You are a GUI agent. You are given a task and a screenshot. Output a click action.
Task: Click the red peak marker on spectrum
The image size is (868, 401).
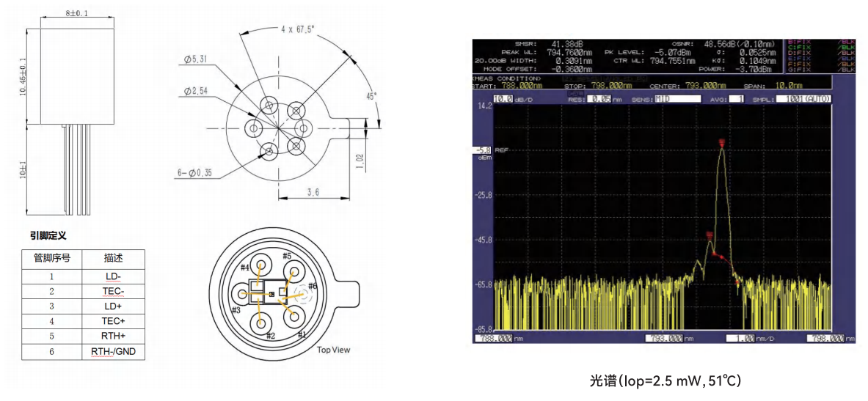722,143
